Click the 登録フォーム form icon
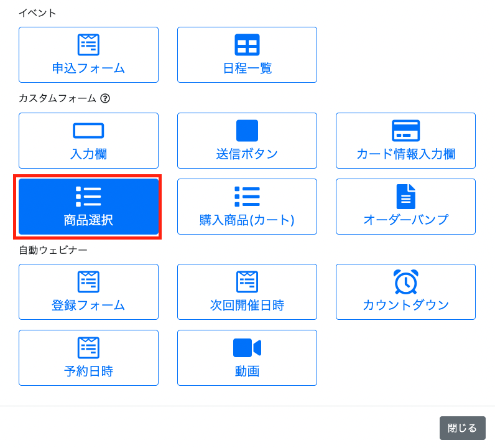This screenshot has width=495, height=448. coord(88,282)
